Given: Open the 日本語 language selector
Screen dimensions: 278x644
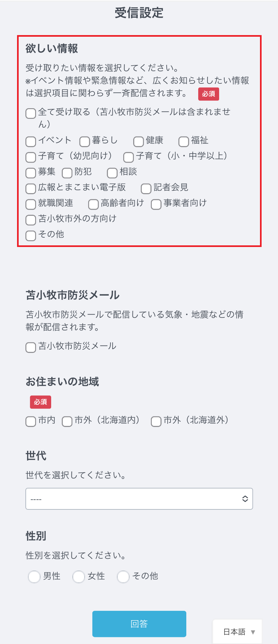Looking at the screenshot, I should pyautogui.click(x=239, y=632).
